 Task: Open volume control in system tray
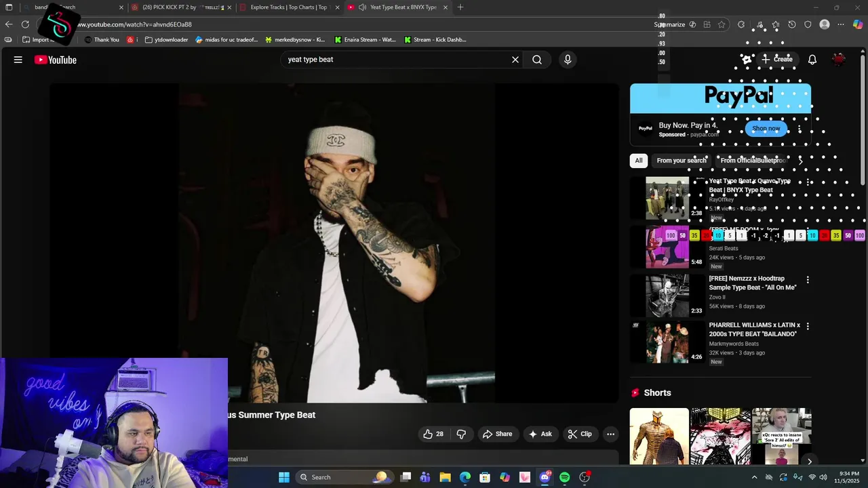point(824,477)
